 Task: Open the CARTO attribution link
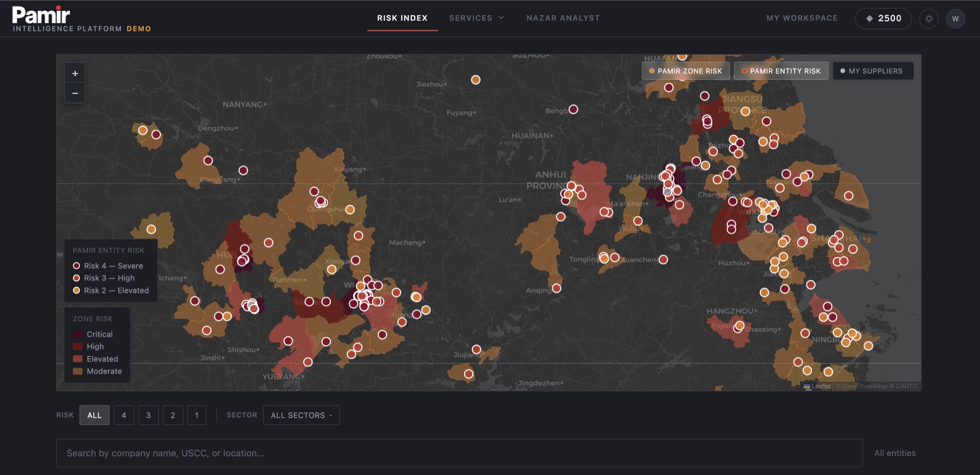tap(906, 386)
